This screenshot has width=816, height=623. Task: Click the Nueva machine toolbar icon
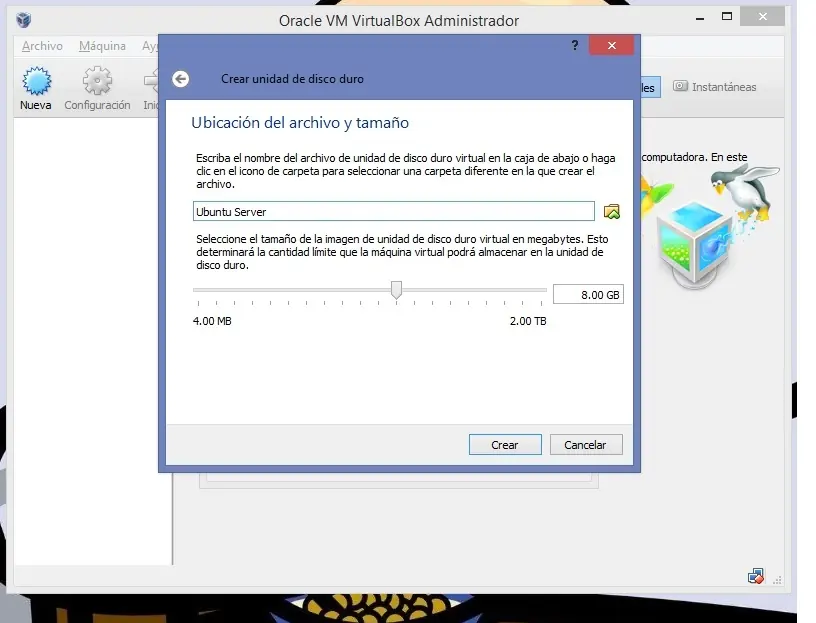click(x=36, y=88)
